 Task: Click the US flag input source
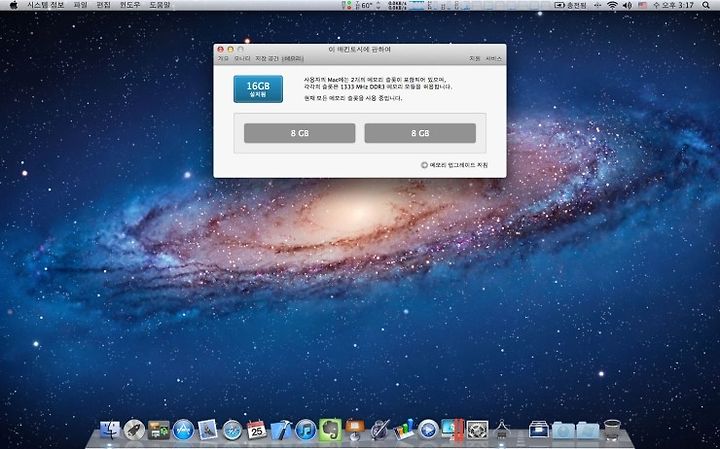pyautogui.click(x=642, y=5)
